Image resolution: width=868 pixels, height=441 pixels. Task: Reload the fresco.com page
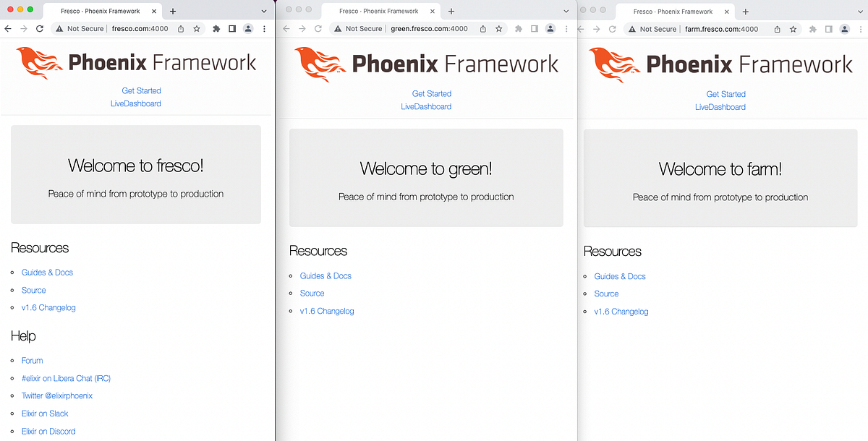tap(40, 29)
